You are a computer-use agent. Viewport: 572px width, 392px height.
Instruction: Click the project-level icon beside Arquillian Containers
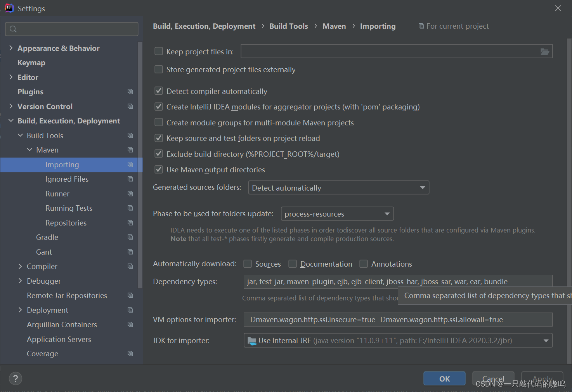(x=130, y=324)
